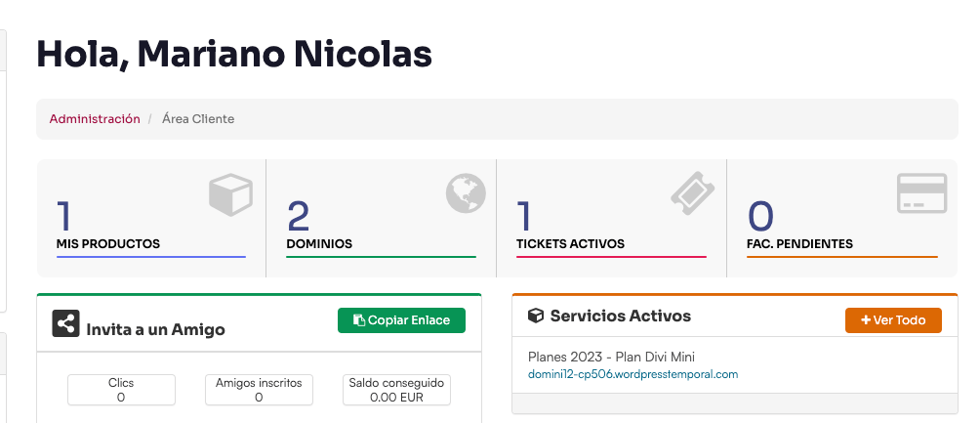The height and width of the screenshot is (423, 980).
Task: Open the domini12-cp506.wordpresstemporal.com link
Action: point(633,374)
